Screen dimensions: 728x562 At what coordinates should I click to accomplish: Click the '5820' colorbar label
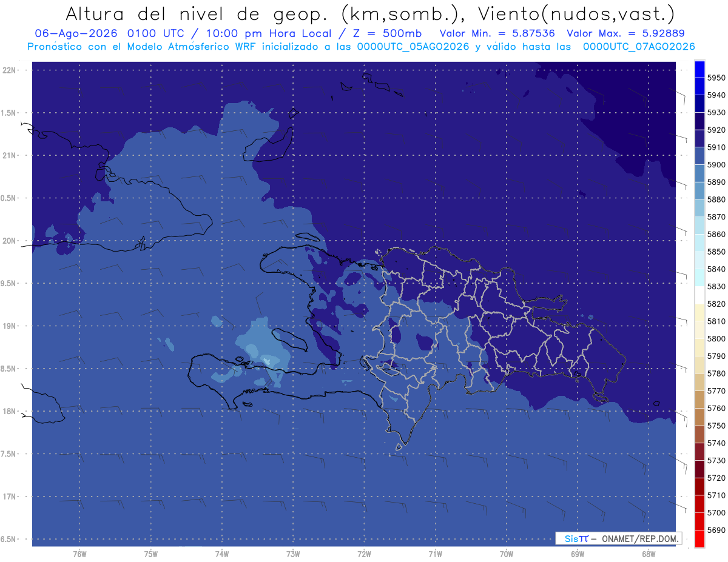click(x=716, y=304)
